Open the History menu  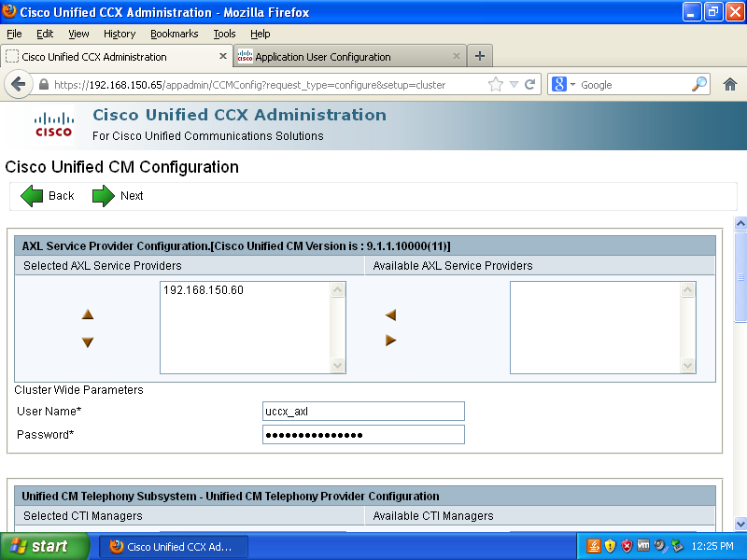[120, 34]
